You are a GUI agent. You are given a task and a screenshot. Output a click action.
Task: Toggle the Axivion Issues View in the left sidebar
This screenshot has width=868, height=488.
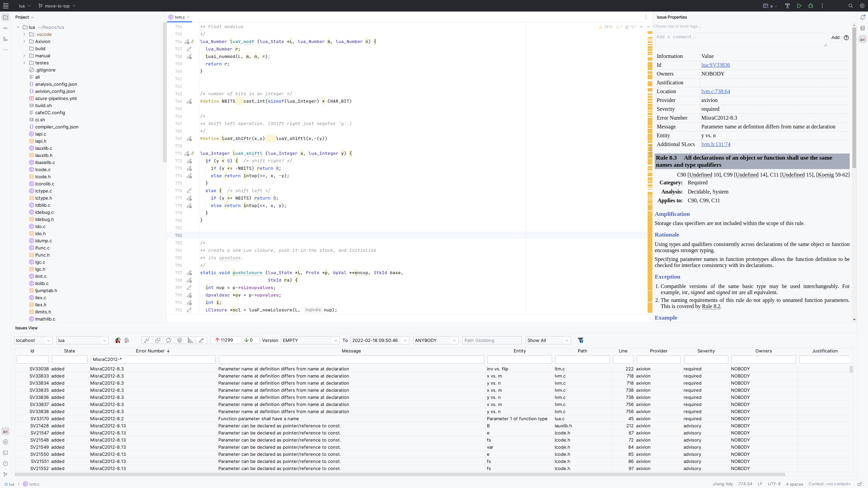click(x=5, y=431)
